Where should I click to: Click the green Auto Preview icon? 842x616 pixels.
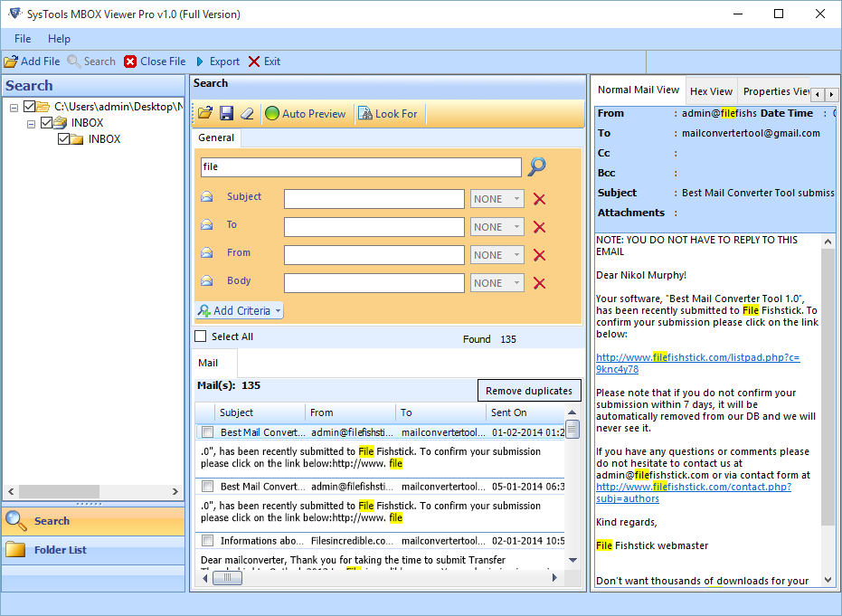click(x=272, y=113)
